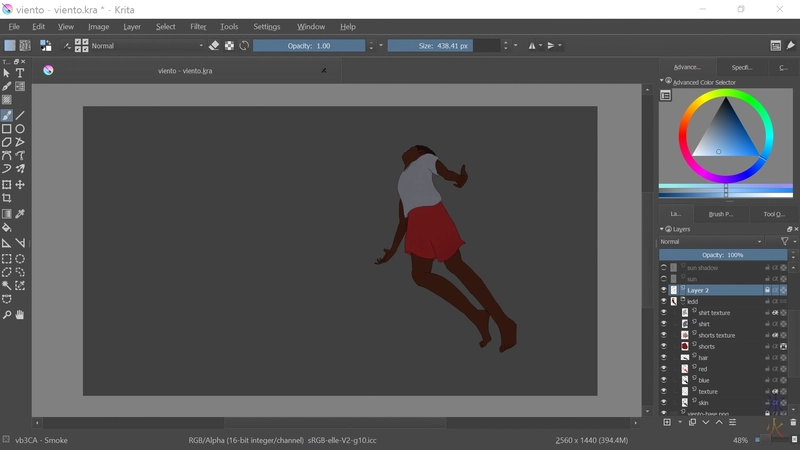Toggle eraser mode in top toolbar
800x450 pixels.
click(214, 46)
